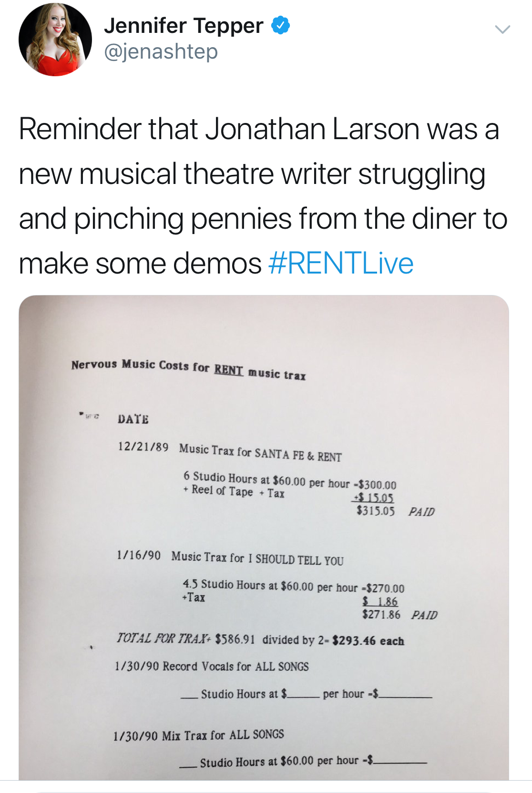532x793 pixels.
Task: Tap the "make some demos" tweet text
Action: [x=140, y=264]
